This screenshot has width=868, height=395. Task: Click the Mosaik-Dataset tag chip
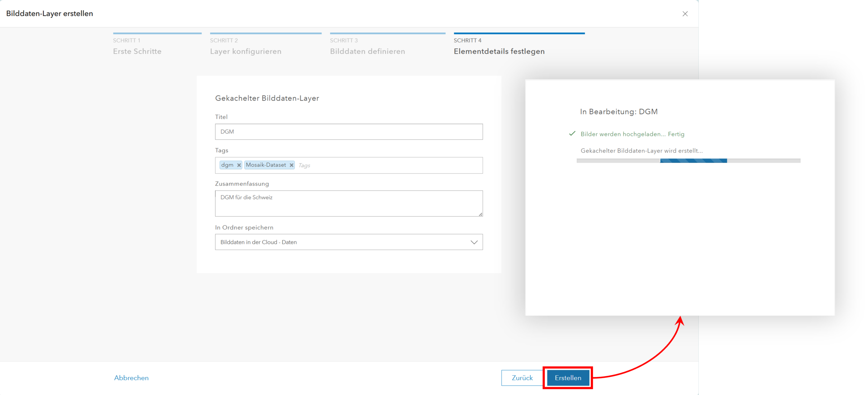(266, 165)
